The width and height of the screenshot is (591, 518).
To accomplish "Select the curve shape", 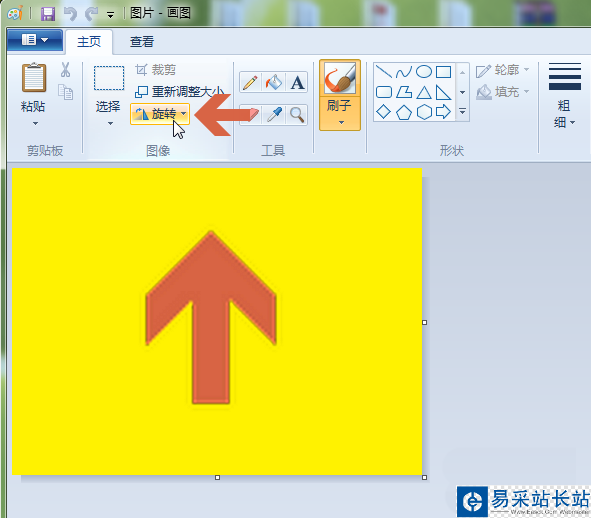I will pos(404,72).
